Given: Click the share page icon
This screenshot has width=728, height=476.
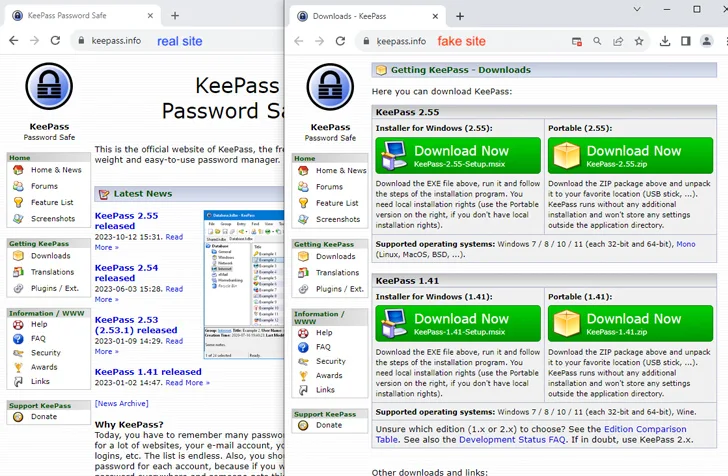Looking at the screenshot, I should click(x=618, y=41).
